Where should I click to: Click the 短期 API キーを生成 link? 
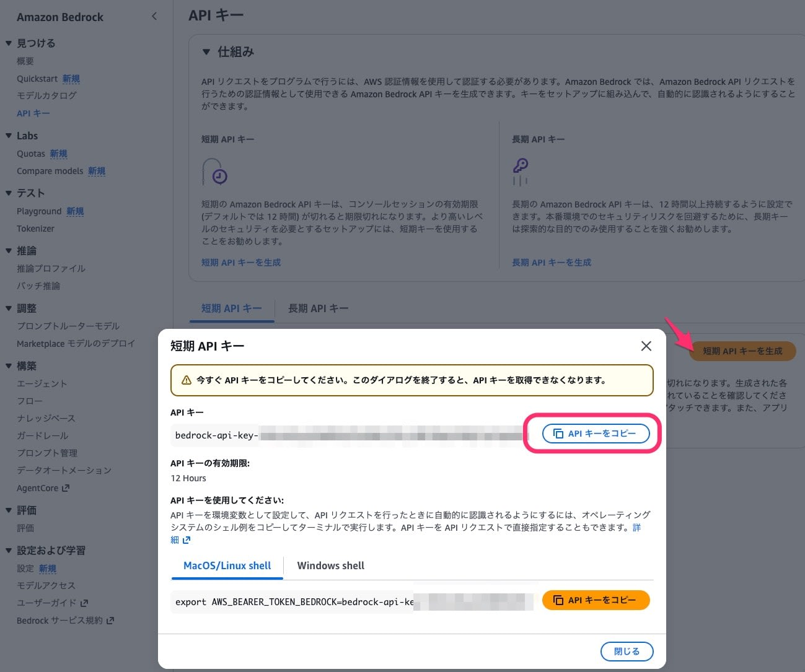241,263
